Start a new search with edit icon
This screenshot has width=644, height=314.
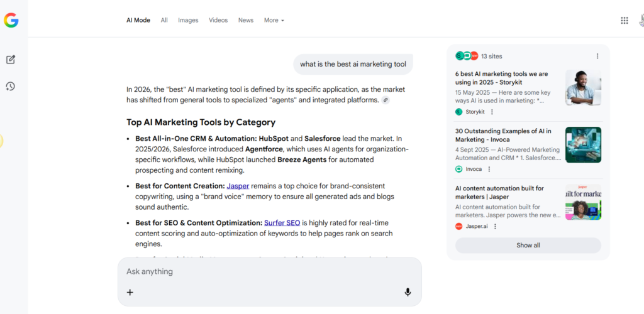(x=11, y=60)
